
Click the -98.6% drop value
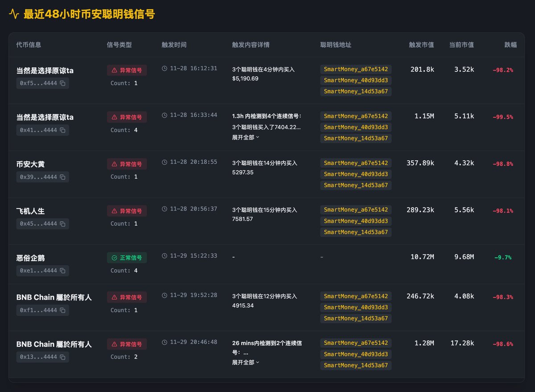pos(502,344)
